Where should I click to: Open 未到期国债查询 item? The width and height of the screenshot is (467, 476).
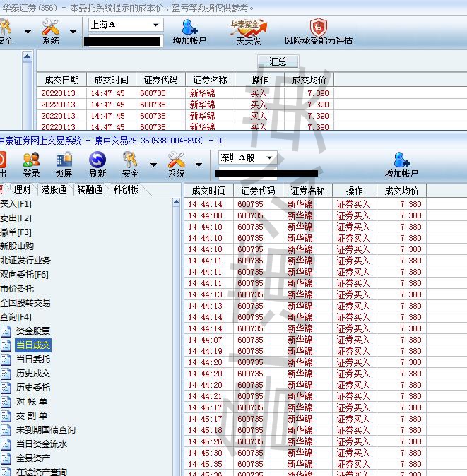tap(45, 430)
